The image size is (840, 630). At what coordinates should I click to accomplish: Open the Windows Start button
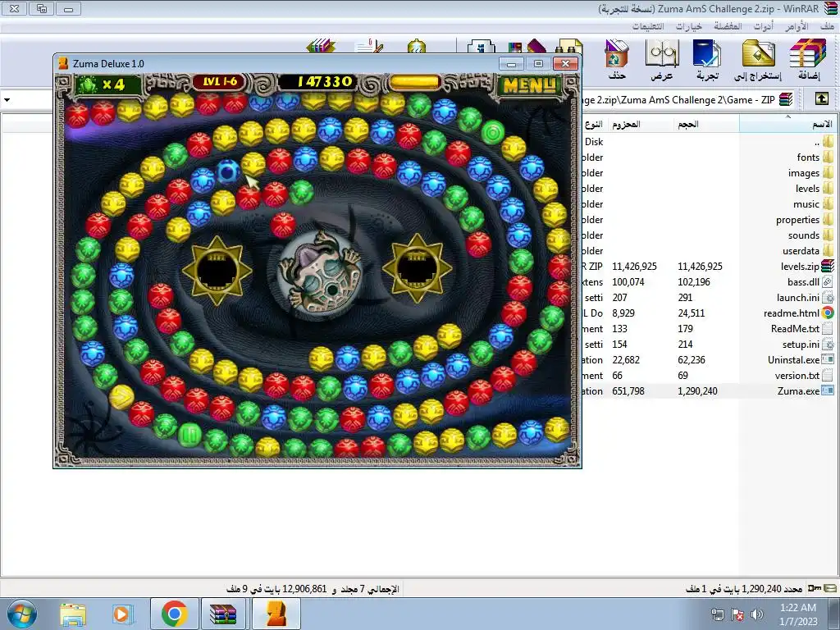pos(22,614)
